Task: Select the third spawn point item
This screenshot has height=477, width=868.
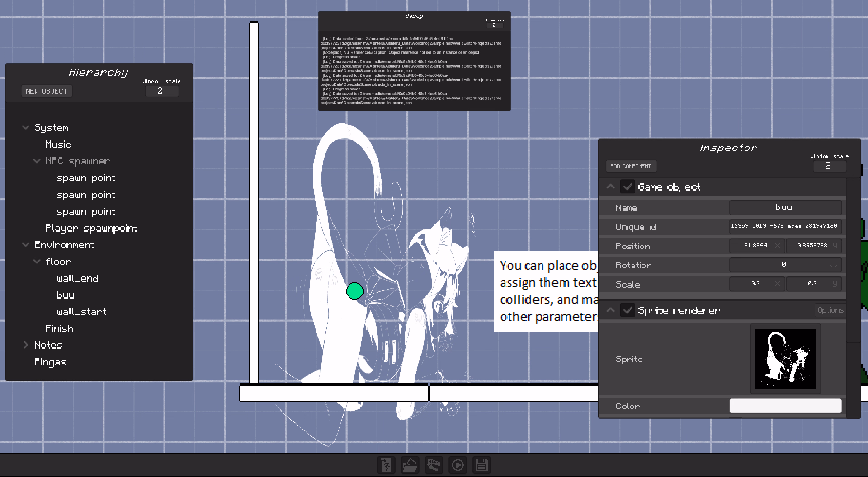Action: click(x=86, y=211)
